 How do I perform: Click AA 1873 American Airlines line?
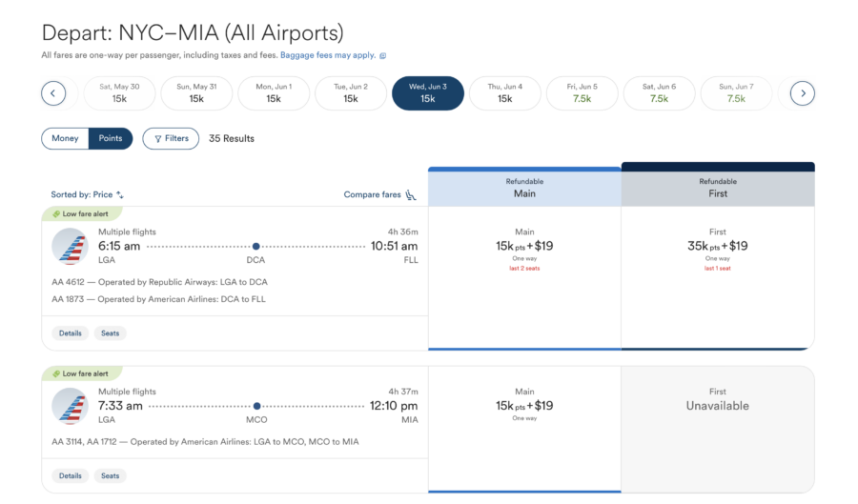pos(158,299)
